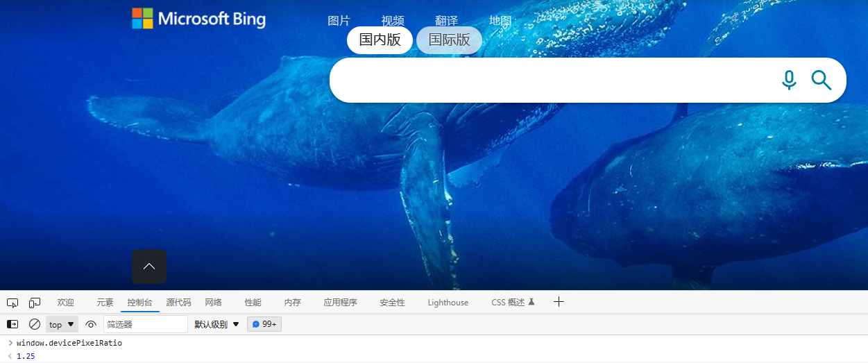Activate the inspect element picker icon

[x=12, y=303]
